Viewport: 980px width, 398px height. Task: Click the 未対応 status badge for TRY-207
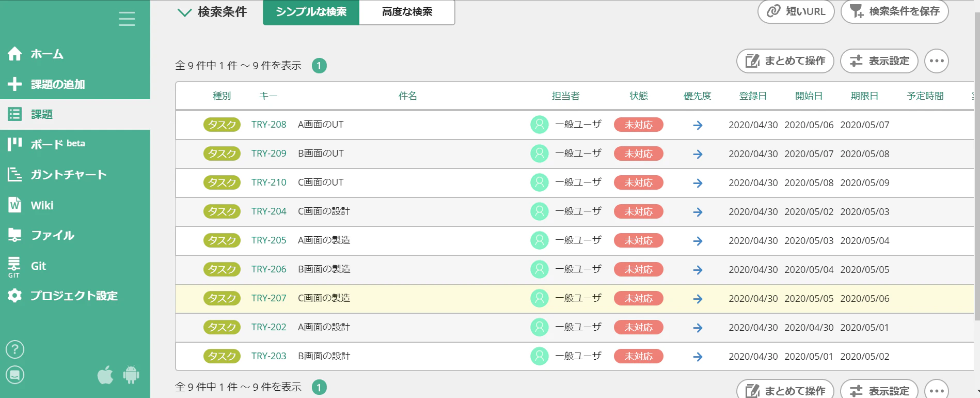click(x=639, y=298)
